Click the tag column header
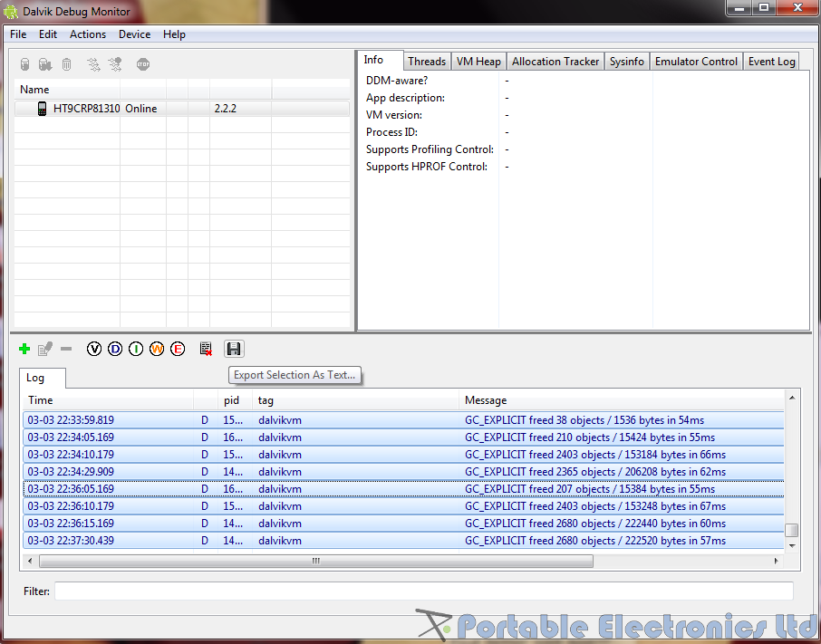The width and height of the screenshot is (821, 644). click(355, 400)
